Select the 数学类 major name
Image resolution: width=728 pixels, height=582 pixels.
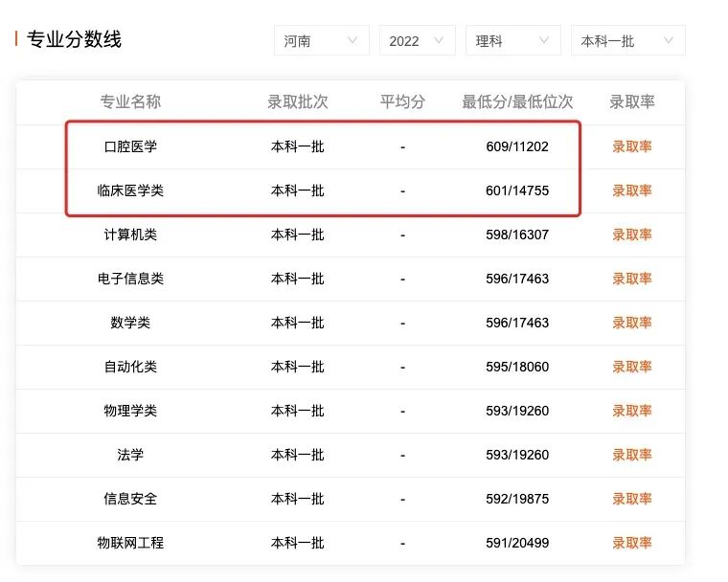click(130, 323)
